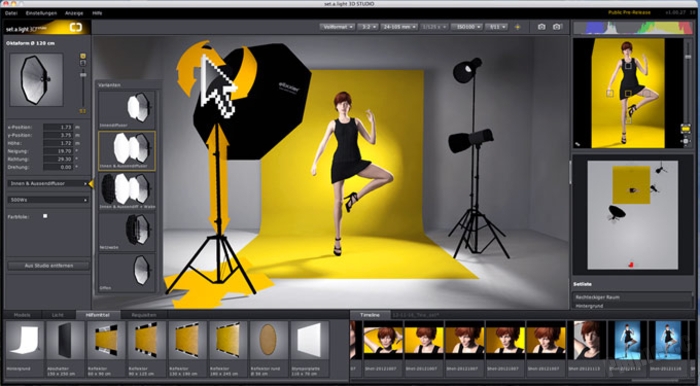
Task: Expand the Innen & Aussendiffusor dropdown
Action: (x=48, y=183)
